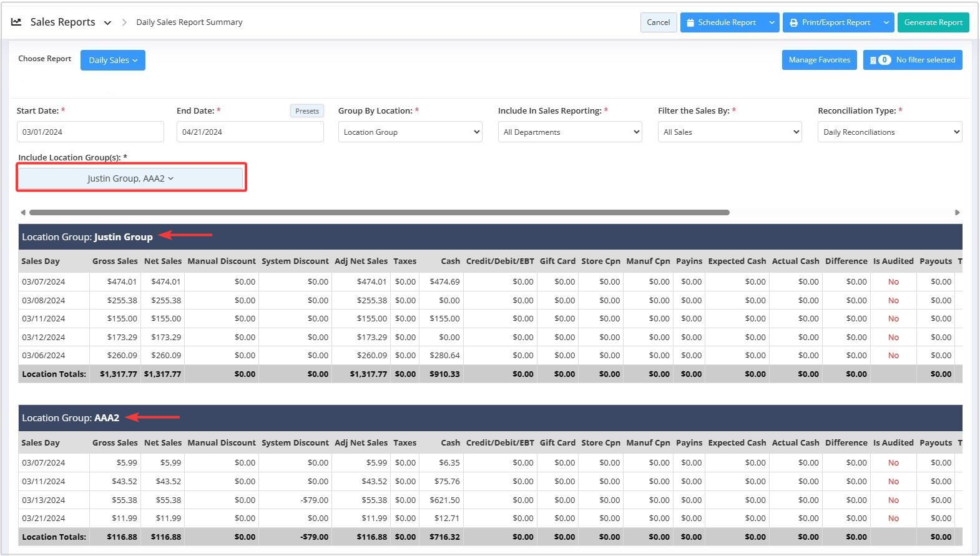The height and width of the screenshot is (556, 980).
Task: Select the 03/06/2024 sales day row
Action: click(490, 355)
